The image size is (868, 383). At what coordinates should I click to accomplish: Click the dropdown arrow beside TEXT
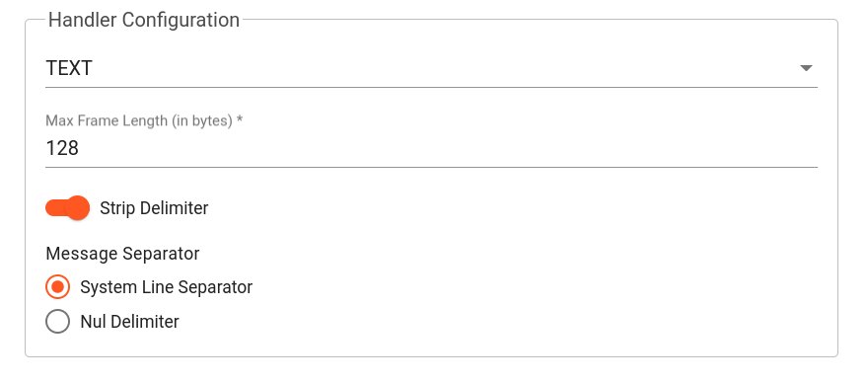coord(806,68)
